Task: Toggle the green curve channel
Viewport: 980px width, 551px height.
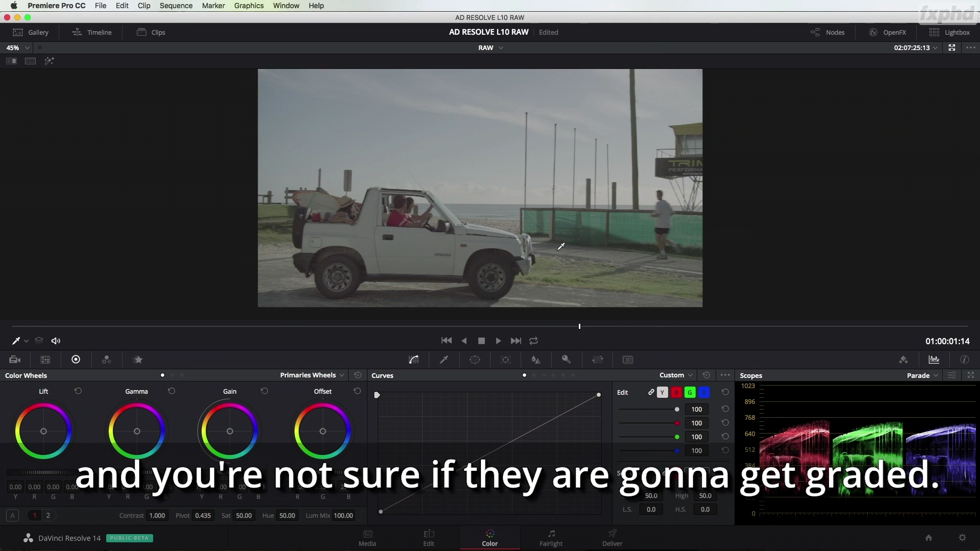Action: pyautogui.click(x=690, y=392)
